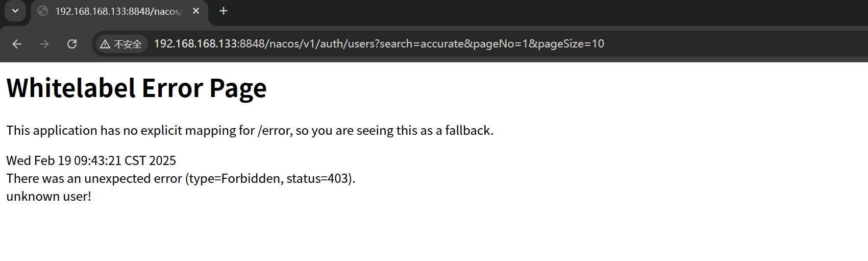Click the "unknown user!" message

(x=48, y=196)
